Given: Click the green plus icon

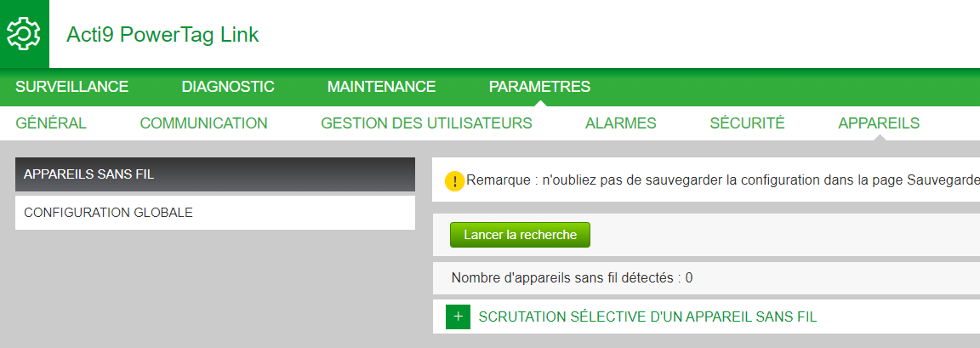Looking at the screenshot, I should pos(458,317).
